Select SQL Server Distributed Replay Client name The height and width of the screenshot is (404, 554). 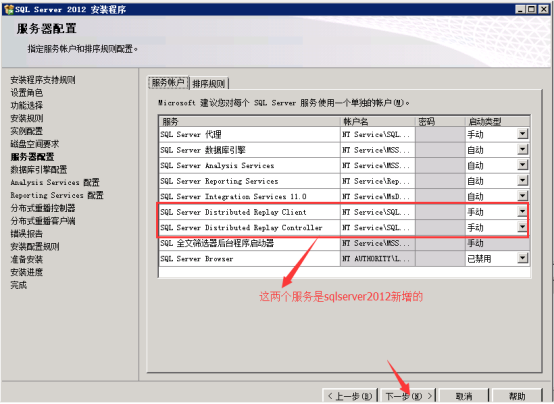[234, 212]
